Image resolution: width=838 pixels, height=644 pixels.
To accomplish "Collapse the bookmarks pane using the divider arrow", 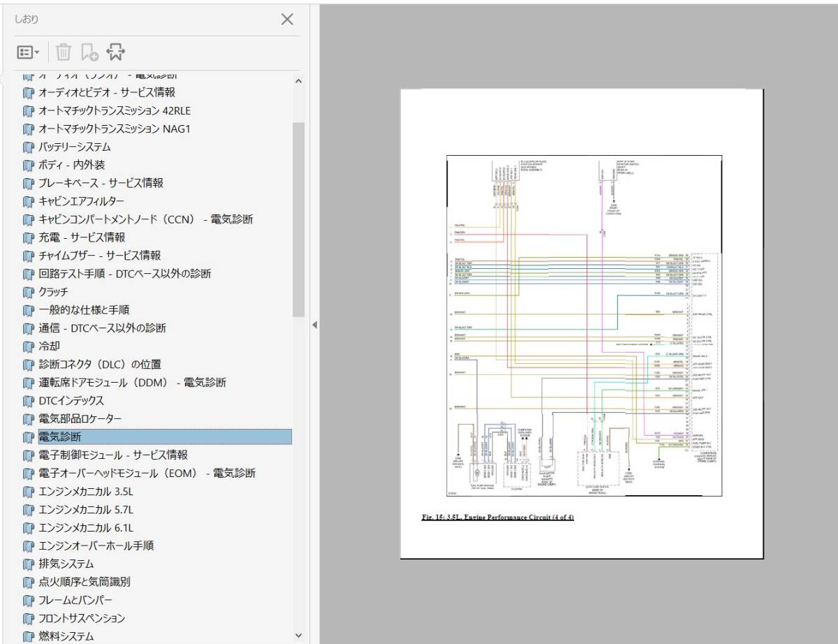I will tap(314, 325).
